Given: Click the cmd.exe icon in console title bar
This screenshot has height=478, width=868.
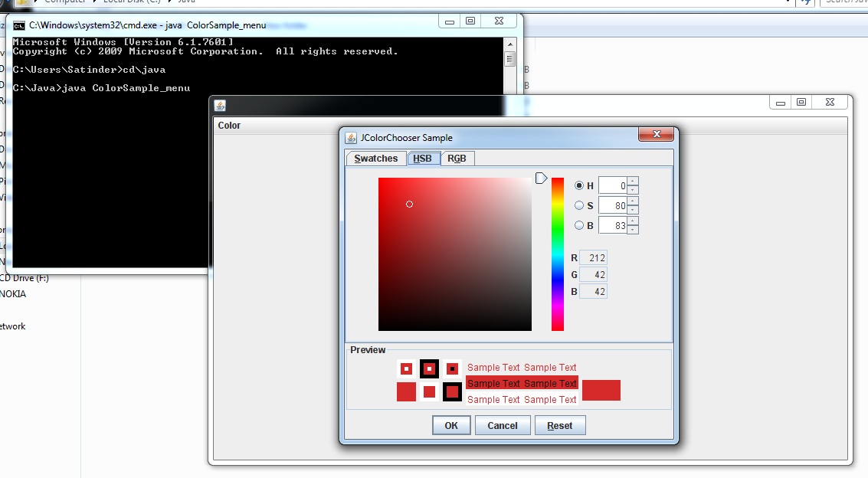Looking at the screenshot, I should 19,25.
